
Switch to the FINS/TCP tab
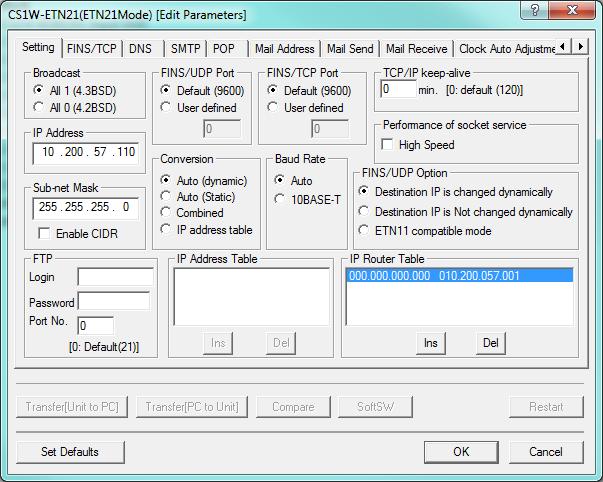tap(92, 49)
